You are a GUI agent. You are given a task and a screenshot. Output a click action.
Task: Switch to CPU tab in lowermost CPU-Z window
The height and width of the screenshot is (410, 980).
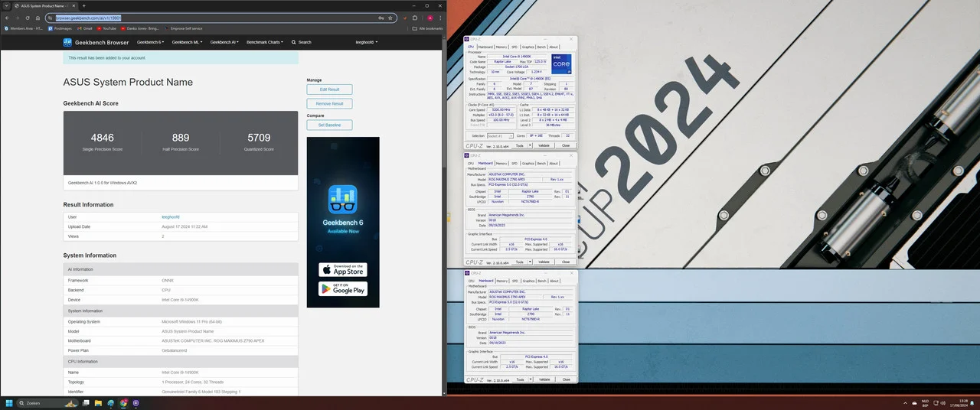[471, 281]
